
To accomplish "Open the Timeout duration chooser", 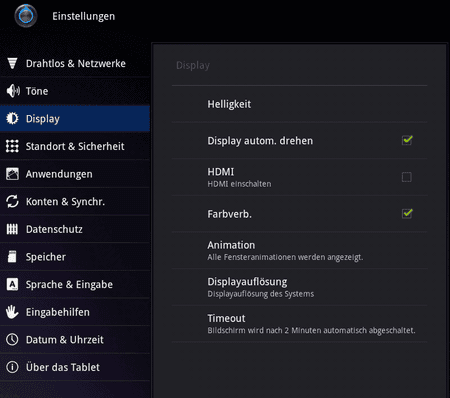I will [x=299, y=323].
